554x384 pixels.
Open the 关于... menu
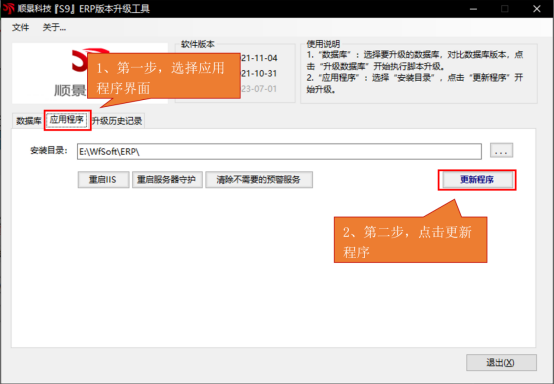tap(54, 27)
